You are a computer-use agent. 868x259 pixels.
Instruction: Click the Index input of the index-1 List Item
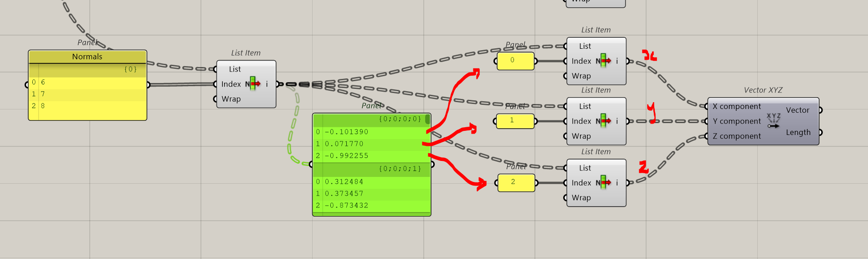point(581,121)
